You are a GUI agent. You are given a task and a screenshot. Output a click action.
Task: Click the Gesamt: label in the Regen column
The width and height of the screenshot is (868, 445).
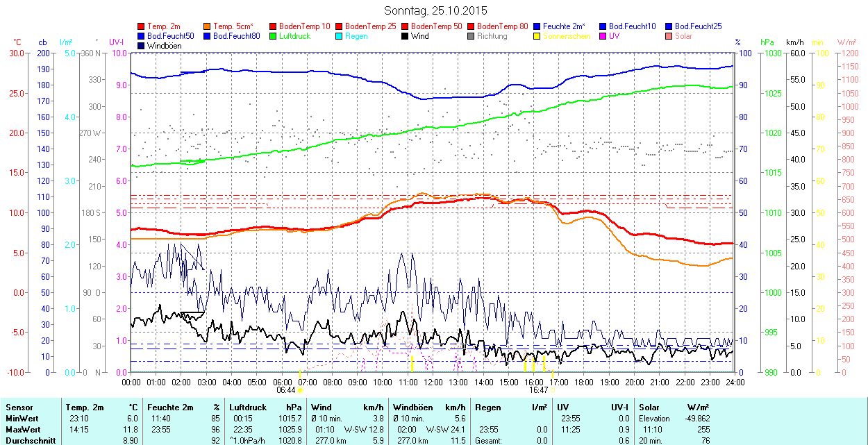489,441
